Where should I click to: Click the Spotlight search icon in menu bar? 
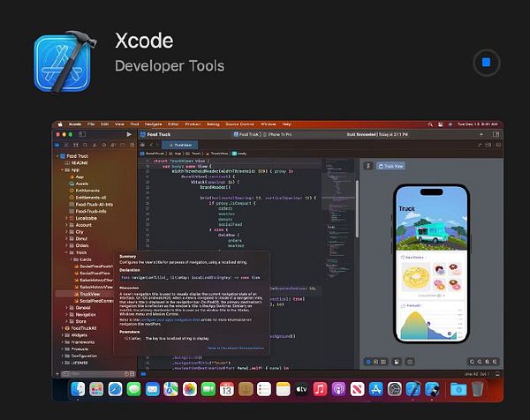coord(430,124)
